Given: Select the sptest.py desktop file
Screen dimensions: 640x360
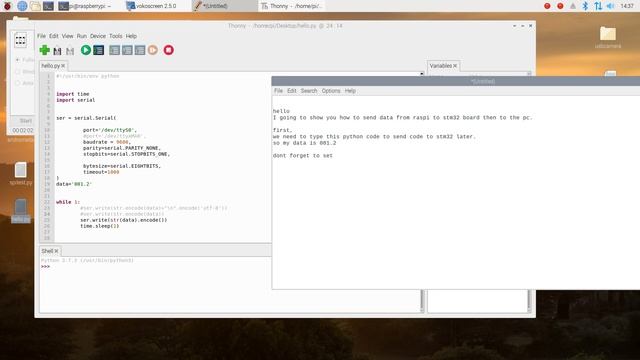Looking at the screenshot, I should (20, 174).
